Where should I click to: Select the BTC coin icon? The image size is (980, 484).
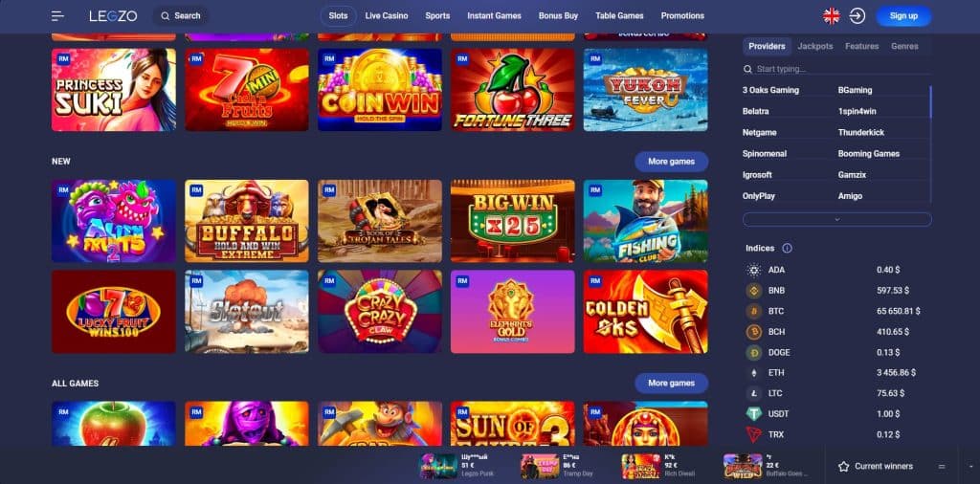coord(754,311)
